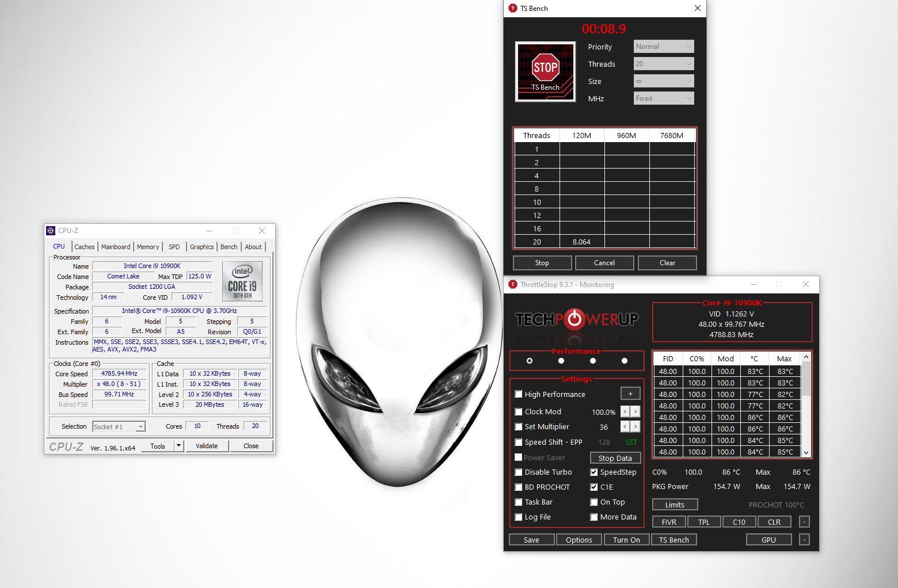Check the Disable Turbo option
Screen dimensions: 898x588
[519, 472]
